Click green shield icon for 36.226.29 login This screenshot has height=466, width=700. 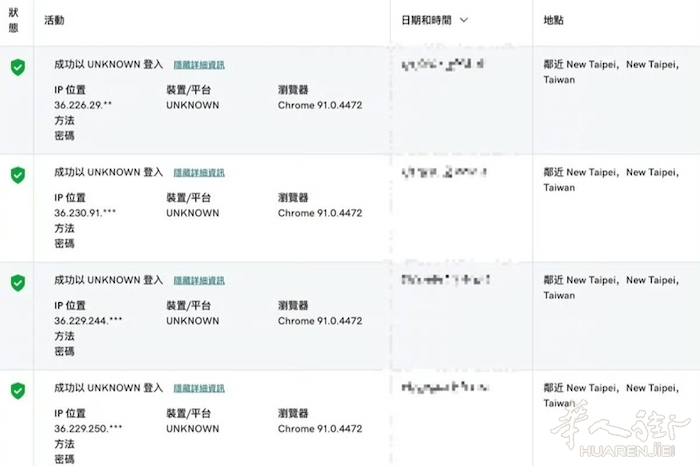pyautogui.click(x=18, y=67)
